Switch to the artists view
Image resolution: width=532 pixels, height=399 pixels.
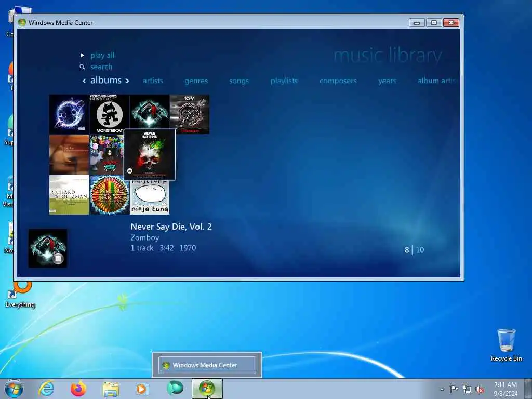[x=153, y=81]
